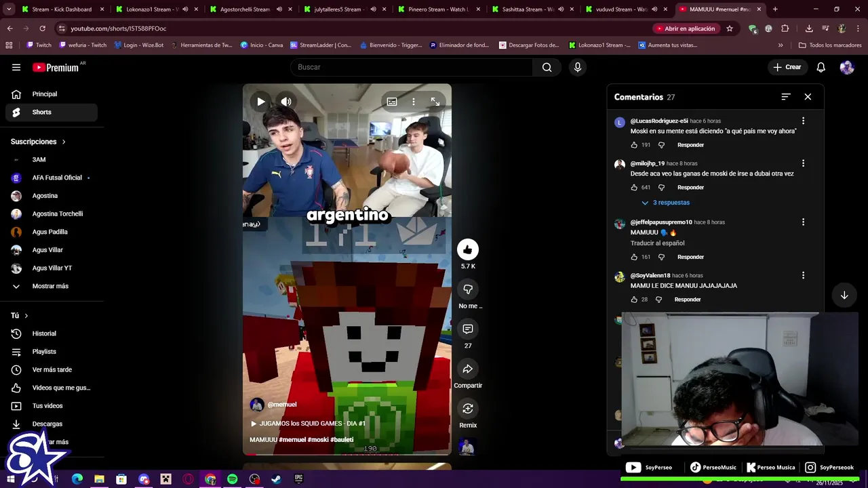Expand the Suscripciones section chevron
Image resolution: width=868 pixels, height=488 pixels.
point(64,142)
